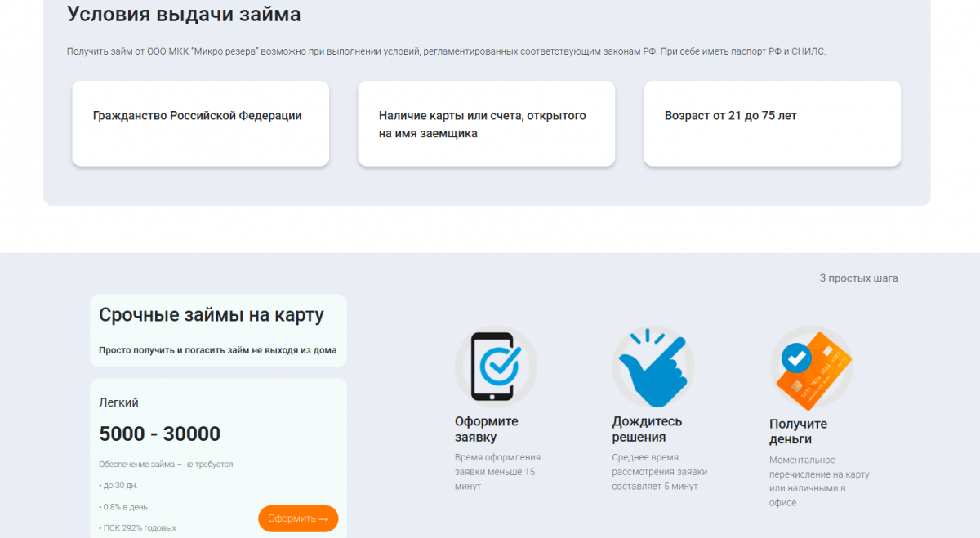Click the Дождитесь решения step title
Image resolution: width=980 pixels, height=538 pixels.
coord(647,429)
